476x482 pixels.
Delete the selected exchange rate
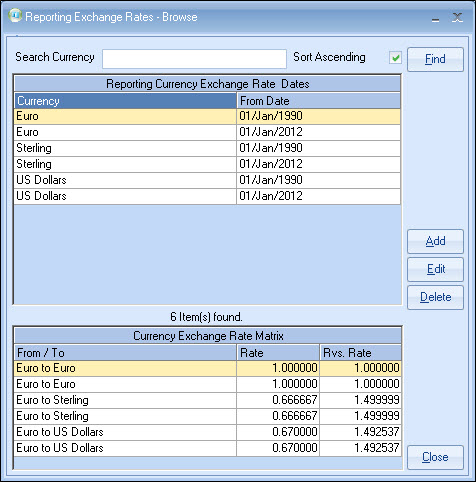435,297
